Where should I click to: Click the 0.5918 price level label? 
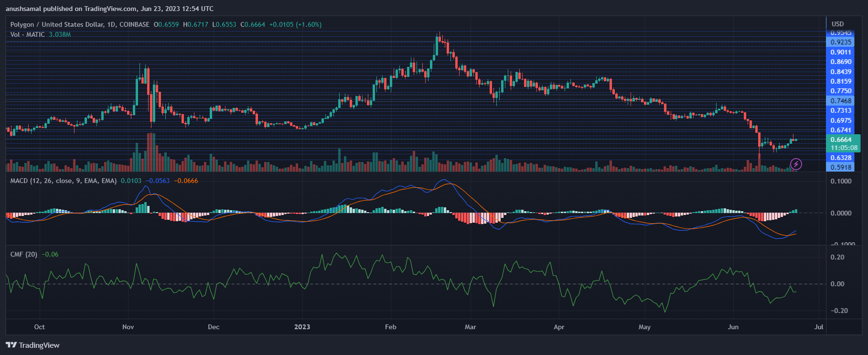click(841, 167)
